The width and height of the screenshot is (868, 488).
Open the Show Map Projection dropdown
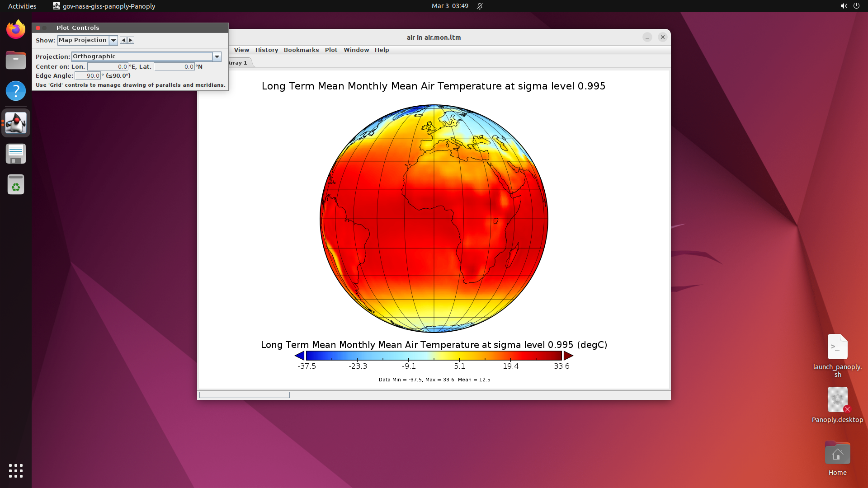coord(113,40)
